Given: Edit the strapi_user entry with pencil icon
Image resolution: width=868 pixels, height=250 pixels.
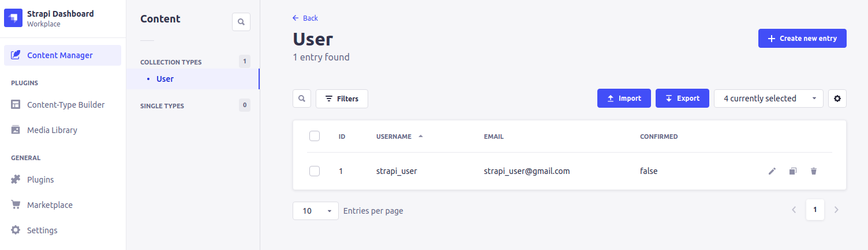Looking at the screenshot, I should (772, 171).
